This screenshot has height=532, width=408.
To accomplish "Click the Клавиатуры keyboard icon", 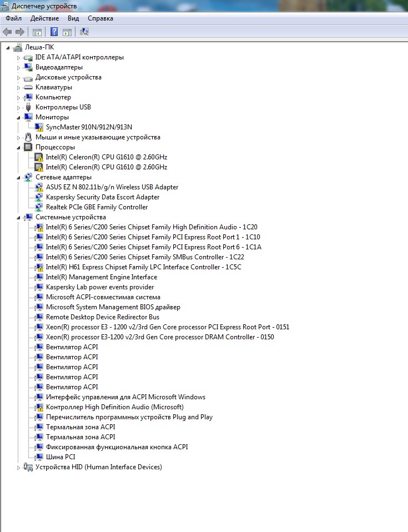I will coord(28,88).
